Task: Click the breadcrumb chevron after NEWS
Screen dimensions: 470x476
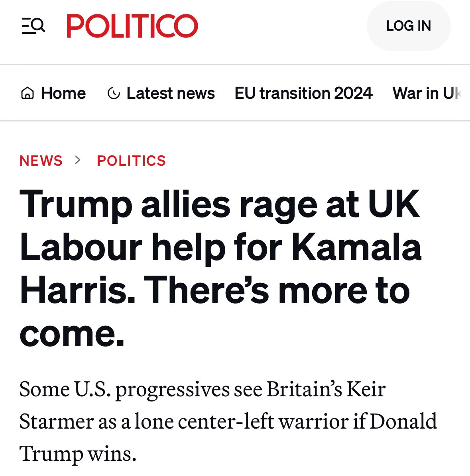Action: (x=78, y=160)
